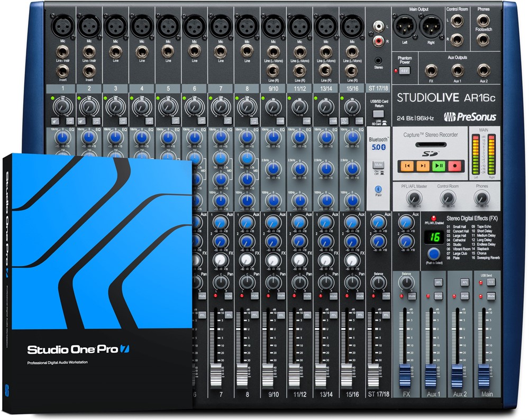This screenshot has width=529, height=420.
Task: Click the FX preset number display
Action: click(x=433, y=238)
